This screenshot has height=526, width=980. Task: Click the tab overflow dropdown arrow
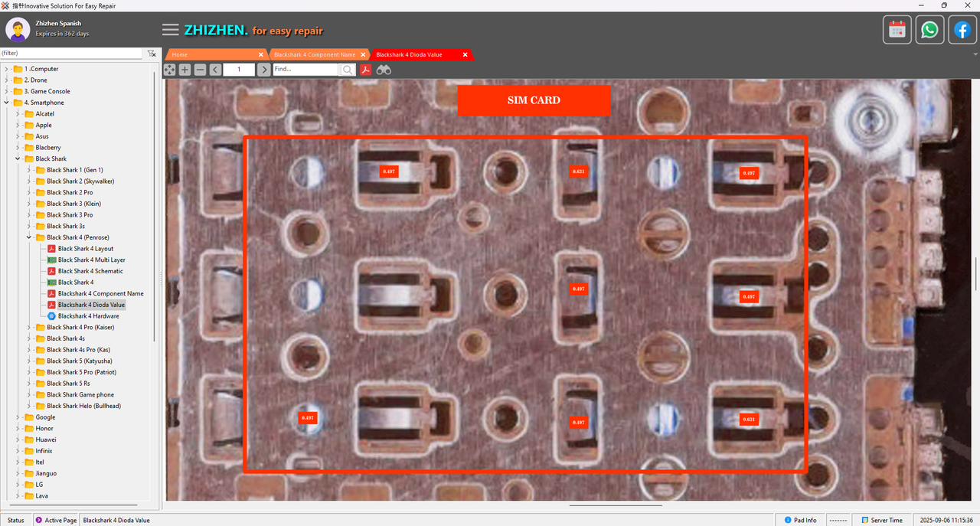pyautogui.click(x=975, y=54)
